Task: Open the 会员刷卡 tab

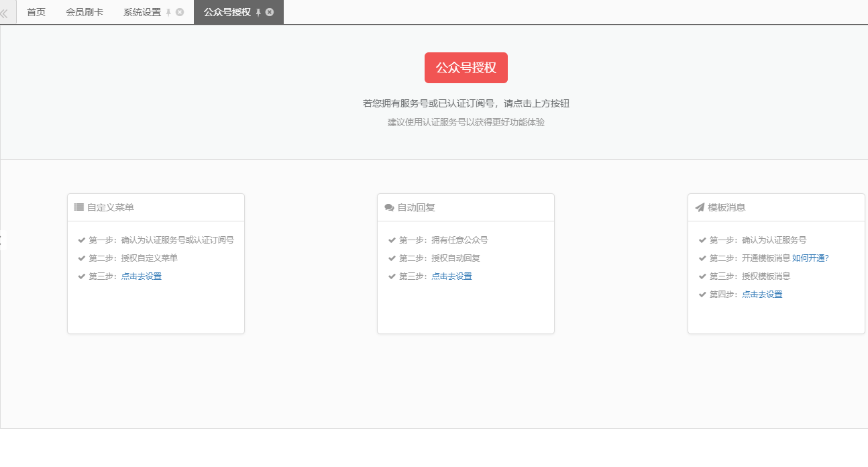Action: tap(85, 12)
